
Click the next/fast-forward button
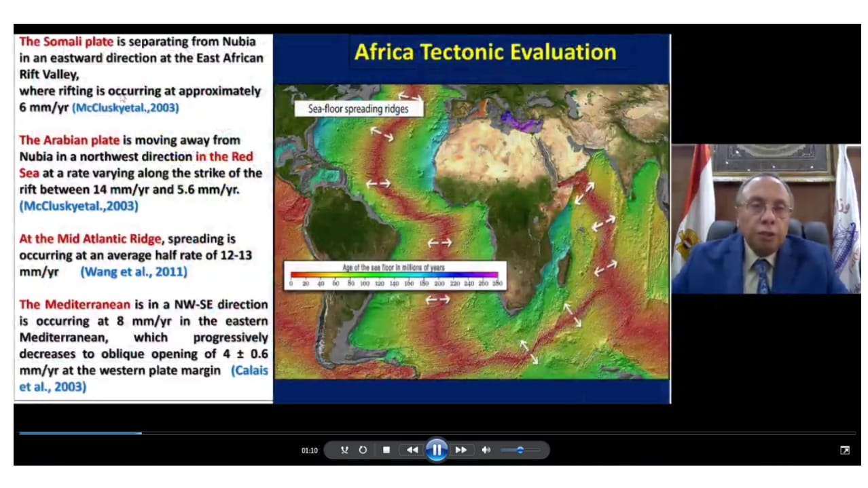coord(460,450)
